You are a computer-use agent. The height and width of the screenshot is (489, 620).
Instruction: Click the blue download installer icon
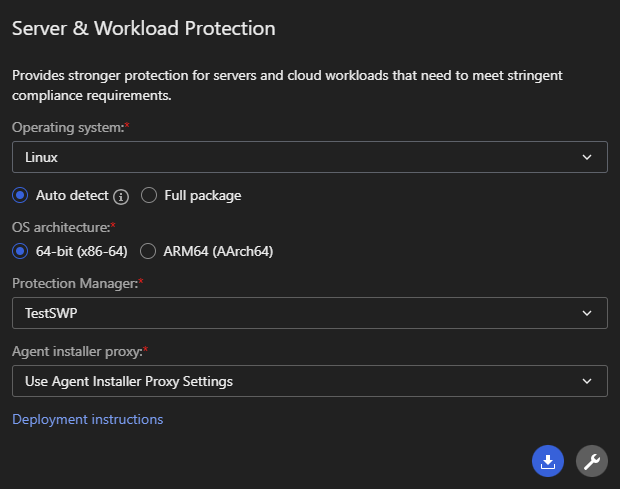(x=547, y=461)
